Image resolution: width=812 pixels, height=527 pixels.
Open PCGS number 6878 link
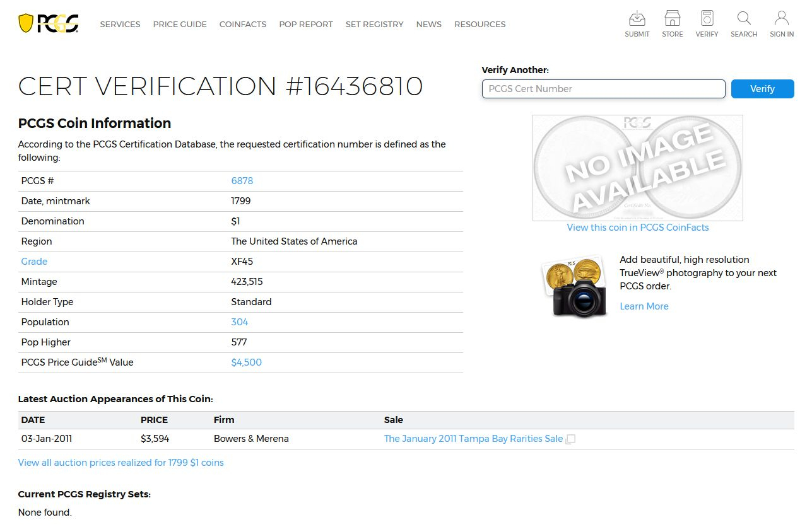(x=242, y=181)
